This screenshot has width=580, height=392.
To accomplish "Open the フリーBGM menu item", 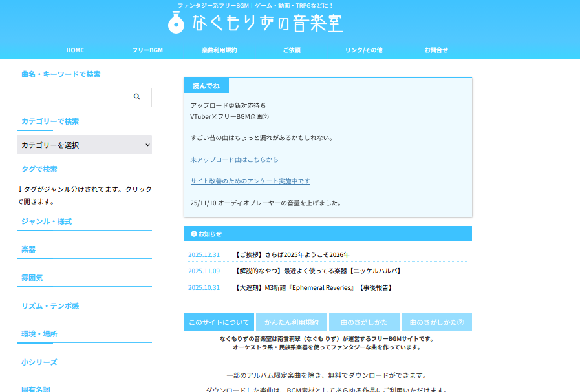I will pyautogui.click(x=147, y=50).
